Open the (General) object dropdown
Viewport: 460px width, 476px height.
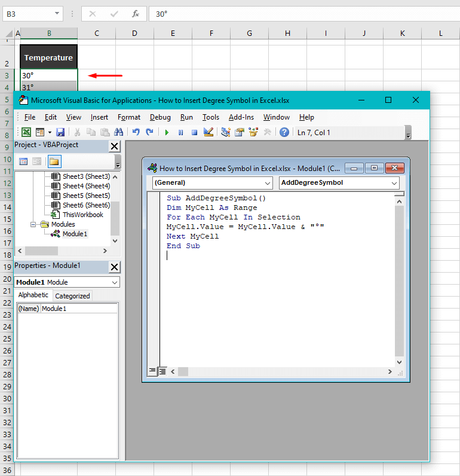267,183
